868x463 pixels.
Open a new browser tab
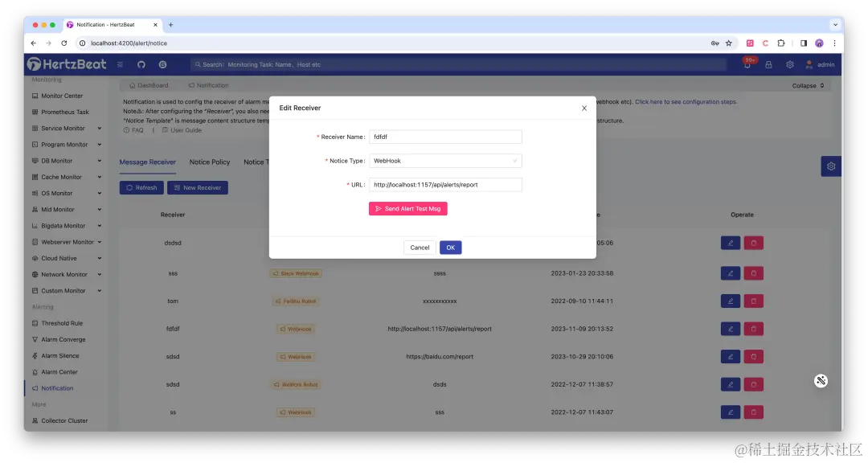click(170, 25)
